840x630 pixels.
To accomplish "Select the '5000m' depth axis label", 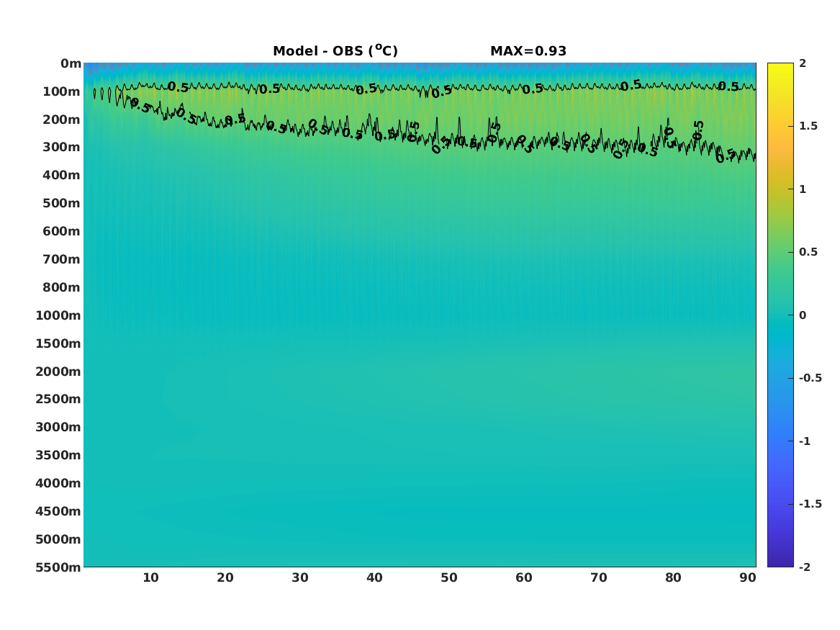I will [58, 539].
